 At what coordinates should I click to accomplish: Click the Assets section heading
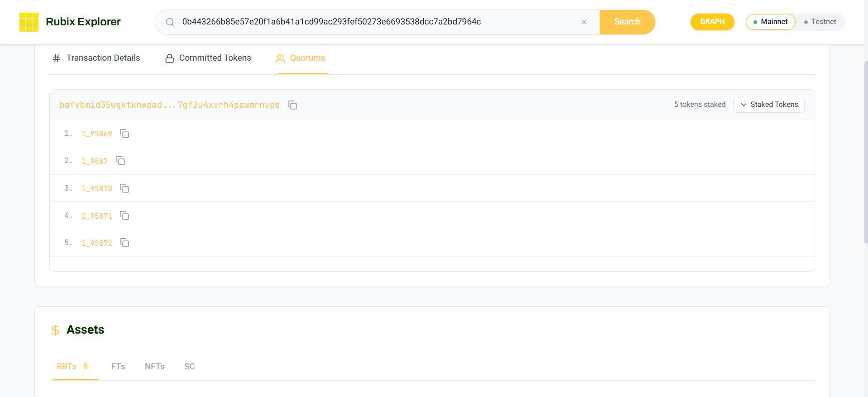pos(85,330)
